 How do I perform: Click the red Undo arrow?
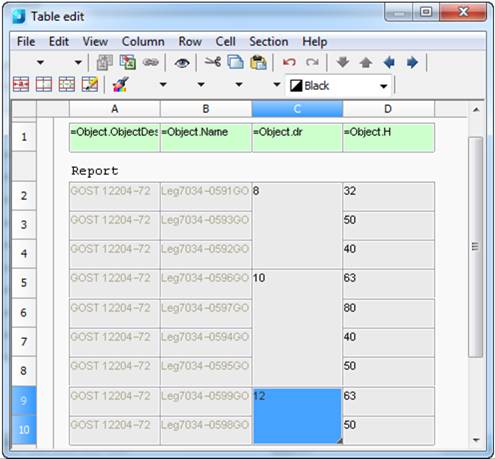point(289,62)
